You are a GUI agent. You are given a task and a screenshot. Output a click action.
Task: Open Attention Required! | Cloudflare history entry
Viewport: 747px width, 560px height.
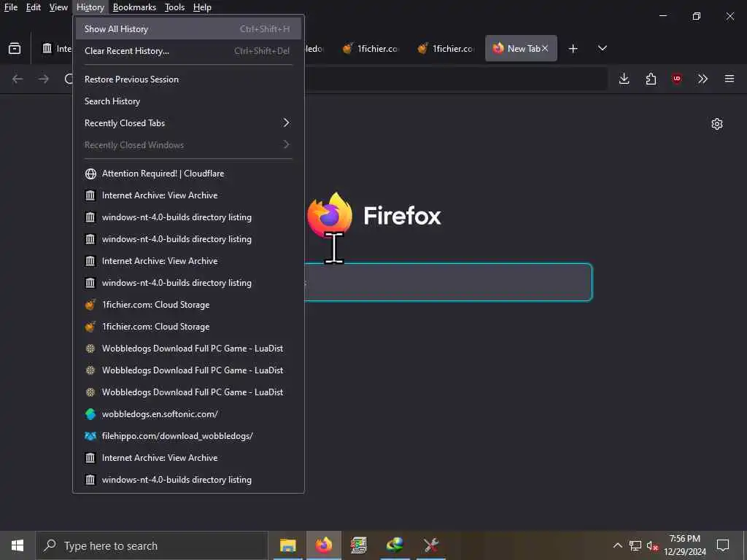coord(188,174)
